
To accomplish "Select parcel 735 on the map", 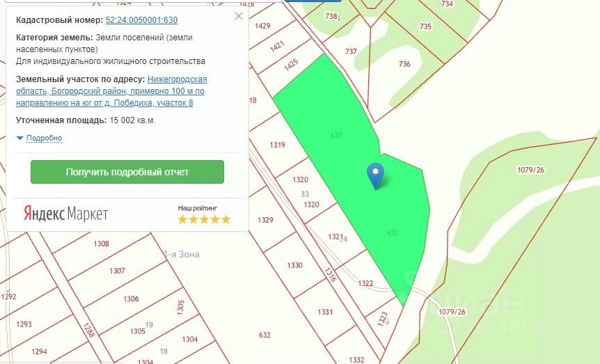I will (x=425, y=26).
